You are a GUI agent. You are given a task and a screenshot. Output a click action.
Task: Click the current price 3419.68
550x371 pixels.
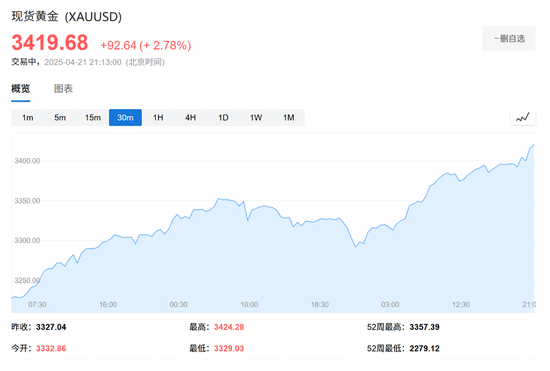coord(50,43)
